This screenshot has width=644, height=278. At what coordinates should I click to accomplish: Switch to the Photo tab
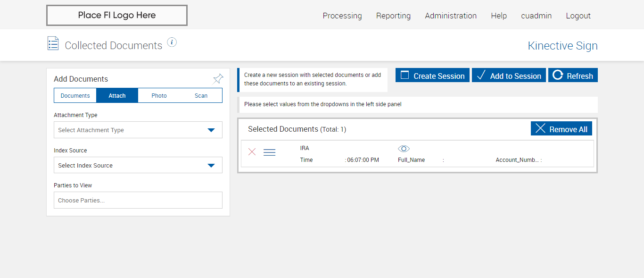pos(159,96)
